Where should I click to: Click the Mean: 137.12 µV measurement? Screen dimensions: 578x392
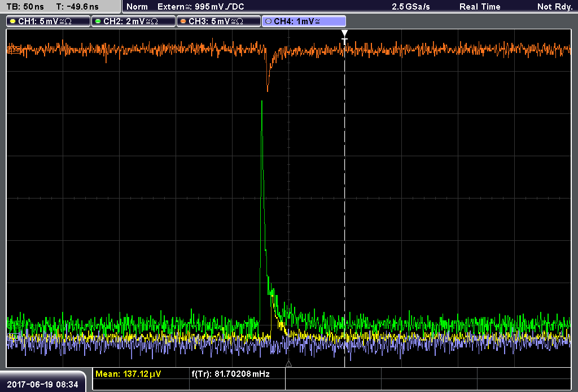pos(128,374)
